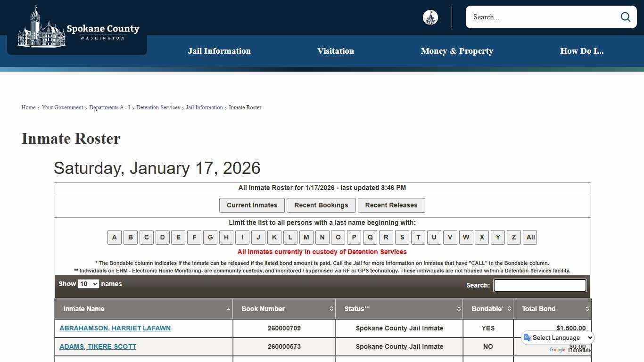Click the county seal icon near search

tap(430, 17)
